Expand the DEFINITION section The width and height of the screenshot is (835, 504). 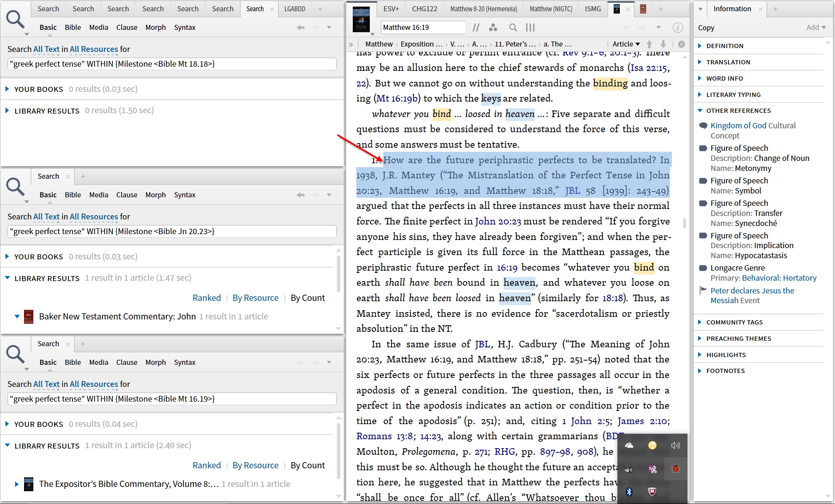[725, 46]
